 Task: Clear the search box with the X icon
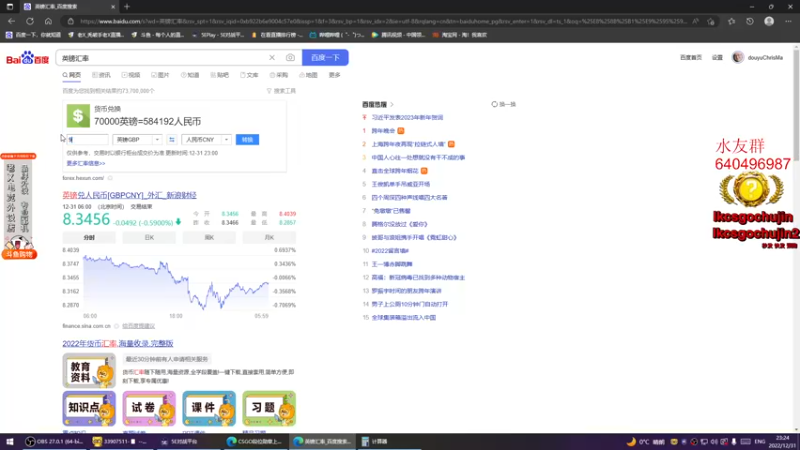click(x=272, y=58)
